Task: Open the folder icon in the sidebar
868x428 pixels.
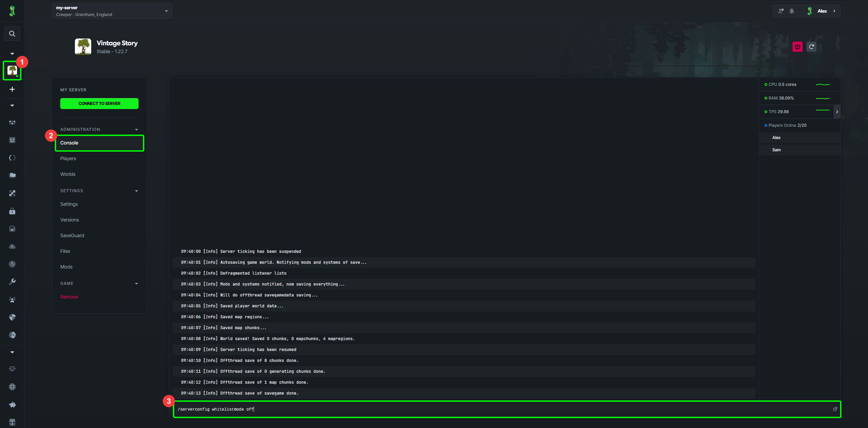Action: 12,175
